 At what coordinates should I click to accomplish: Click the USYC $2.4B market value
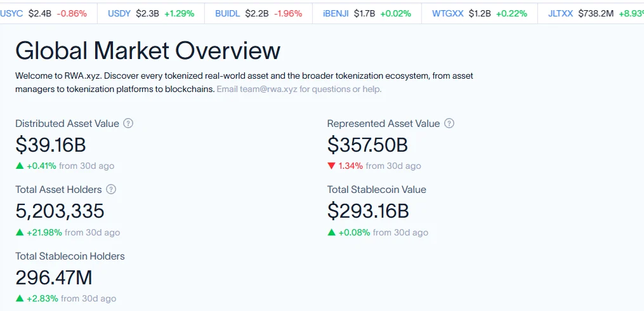point(40,13)
